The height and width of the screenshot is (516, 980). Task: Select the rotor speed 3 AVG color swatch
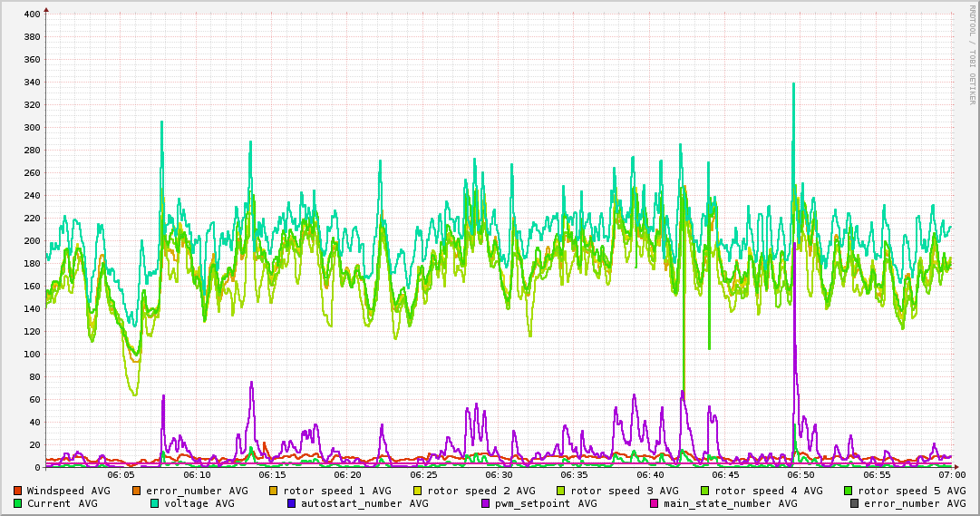click(x=560, y=491)
